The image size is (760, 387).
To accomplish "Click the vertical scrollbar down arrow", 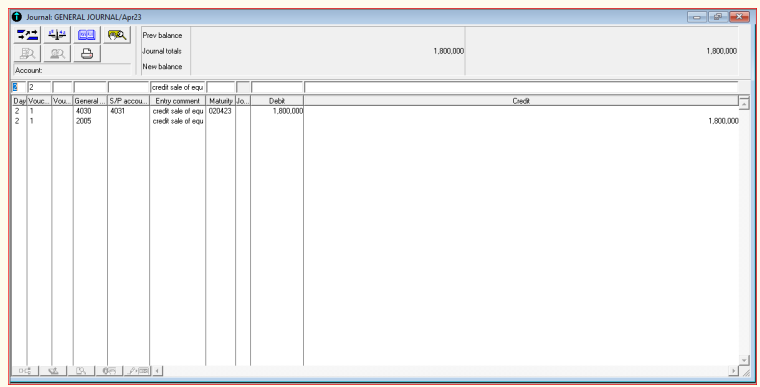I will tap(744, 360).
